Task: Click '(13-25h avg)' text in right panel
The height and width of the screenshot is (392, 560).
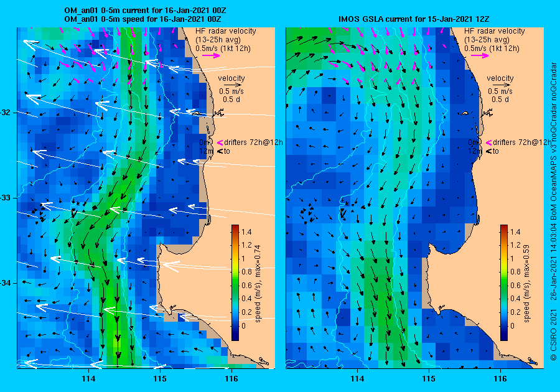Action: tap(487, 40)
